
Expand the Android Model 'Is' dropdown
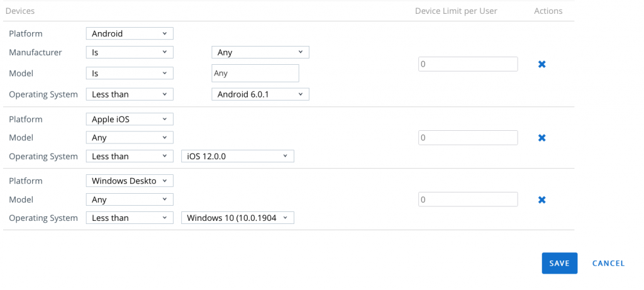tap(129, 74)
